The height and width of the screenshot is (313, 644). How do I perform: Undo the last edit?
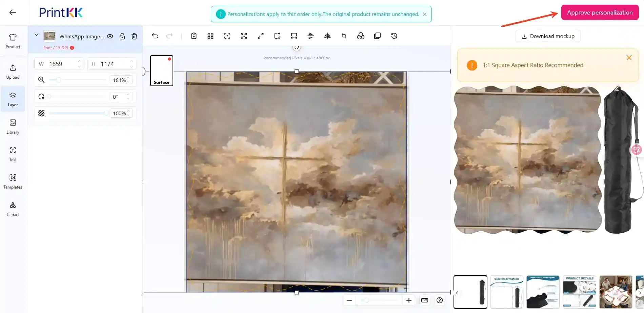(155, 36)
